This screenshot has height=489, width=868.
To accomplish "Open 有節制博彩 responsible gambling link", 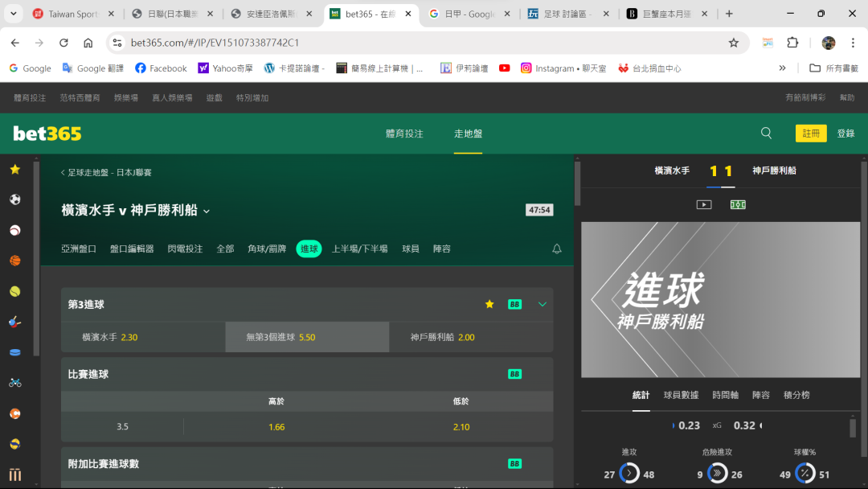I will [805, 97].
